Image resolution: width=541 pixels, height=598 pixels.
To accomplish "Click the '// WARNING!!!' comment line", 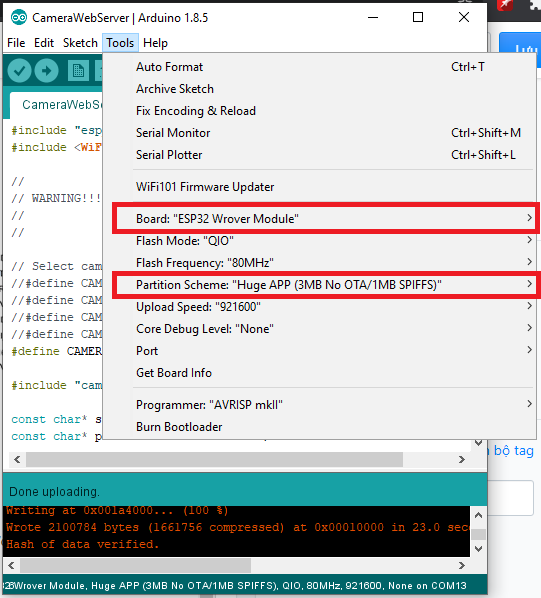I will pos(56,198).
